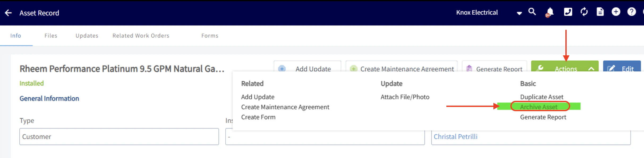The height and width of the screenshot is (158, 644).
Task: Select Attach File/Photo menu item
Action: pos(405,97)
